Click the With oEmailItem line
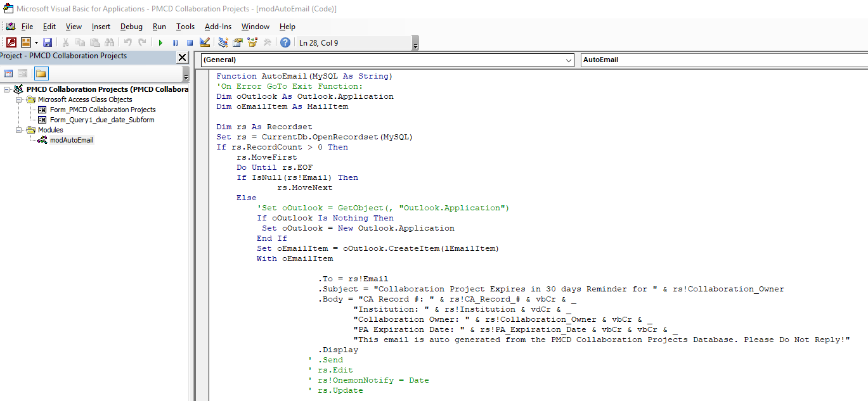This screenshot has width=868, height=401. pos(295,258)
